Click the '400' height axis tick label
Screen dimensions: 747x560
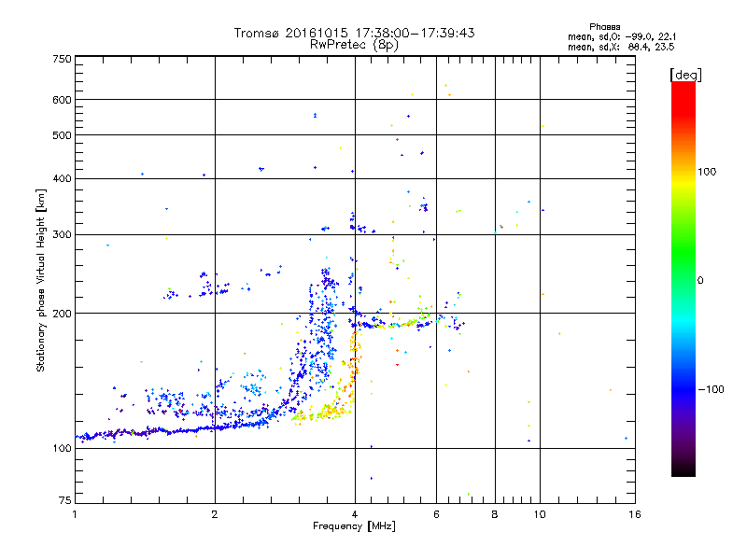(x=62, y=179)
